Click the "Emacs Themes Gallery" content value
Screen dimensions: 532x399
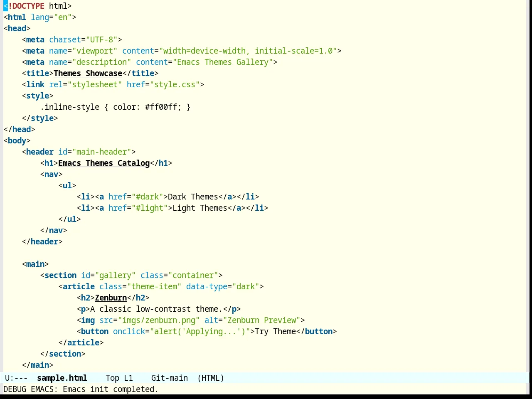point(223,62)
